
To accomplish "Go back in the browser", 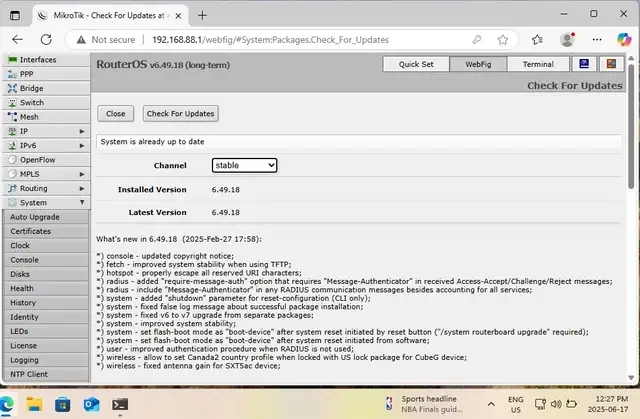I will point(18,40).
